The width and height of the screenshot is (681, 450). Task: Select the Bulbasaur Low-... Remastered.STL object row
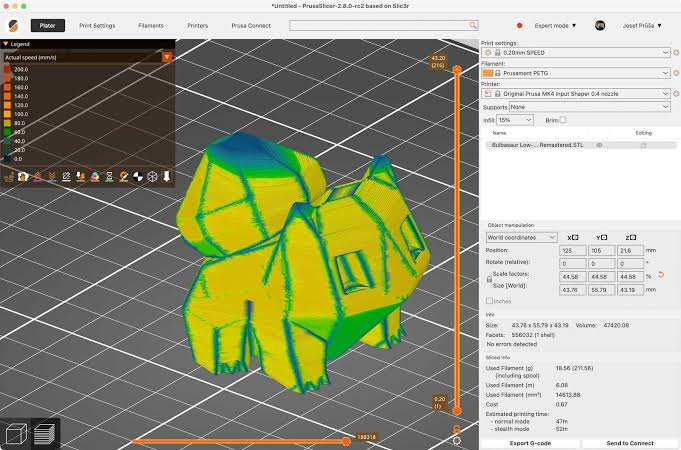580,145
